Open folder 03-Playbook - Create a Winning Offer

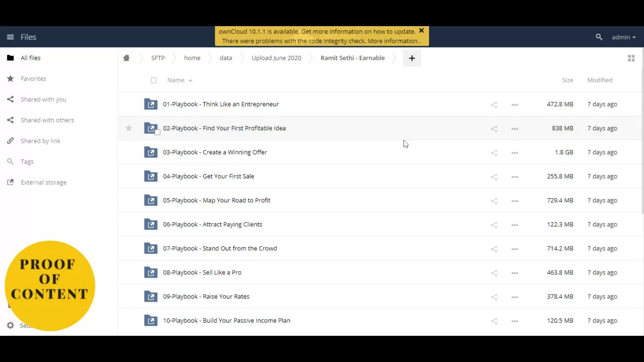215,152
